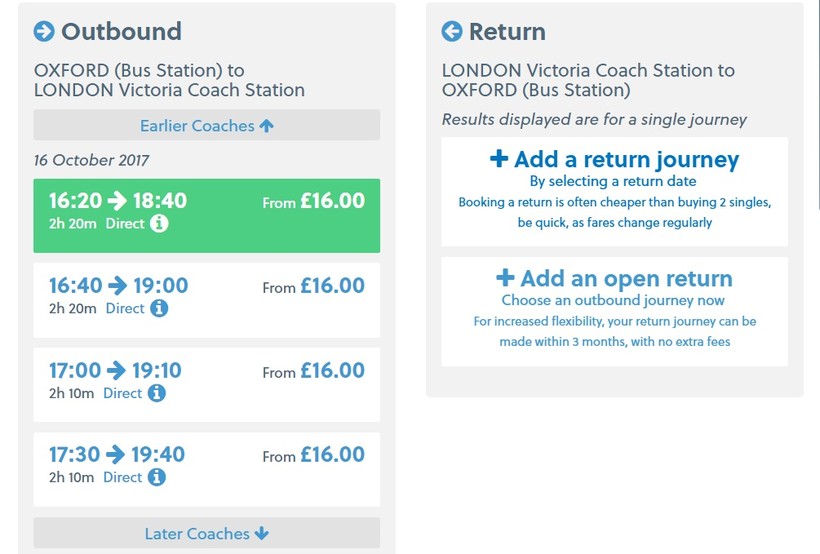
Task: Pick the 17:00 to 19:10 departure
Action: (x=207, y=385)
